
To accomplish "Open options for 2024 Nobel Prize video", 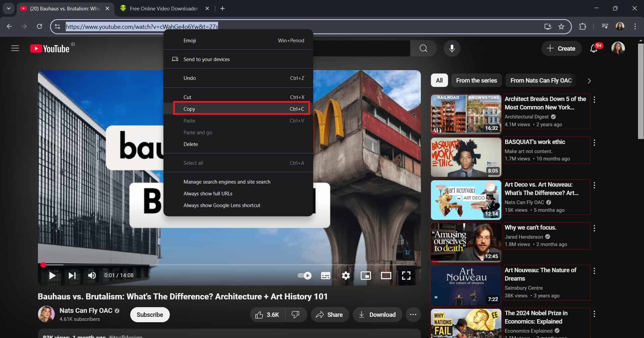I will point(594,314).
